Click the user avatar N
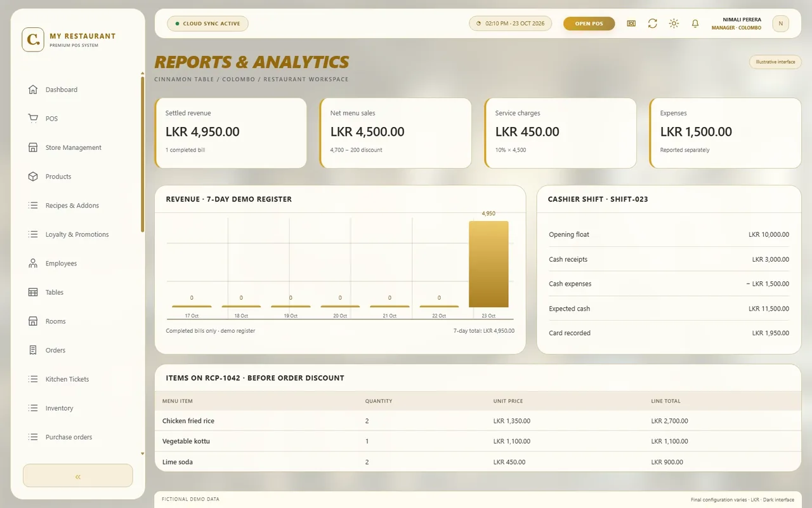This screenshot has height=508, width=812. point(780,23)
